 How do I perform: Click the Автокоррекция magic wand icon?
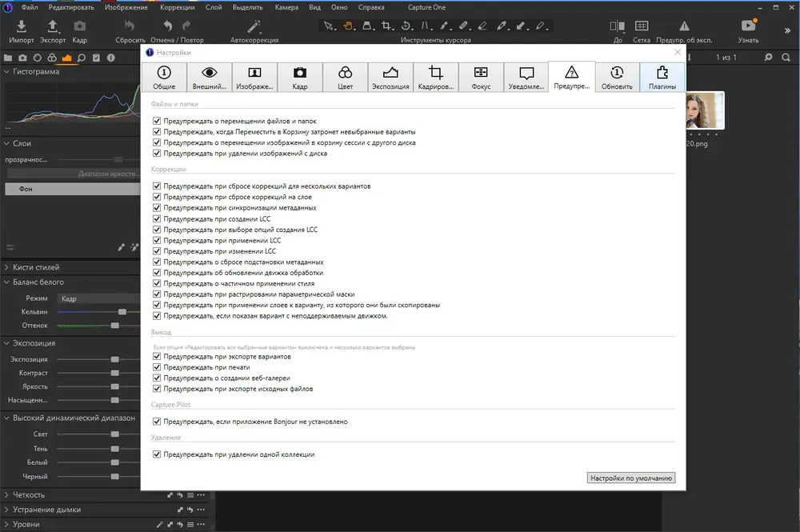click(x=254, y=26)
